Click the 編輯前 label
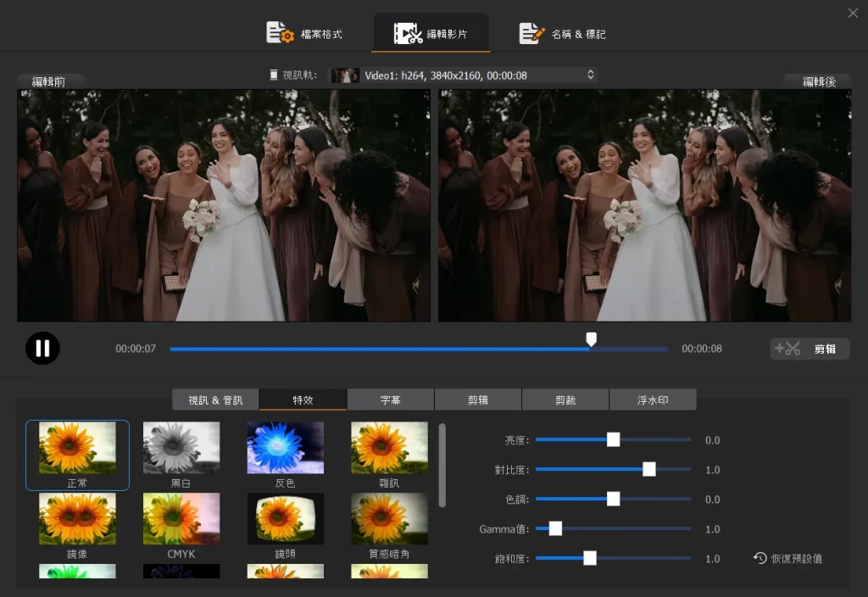Screen dimensions: 868x597 (x=48, y=81)
